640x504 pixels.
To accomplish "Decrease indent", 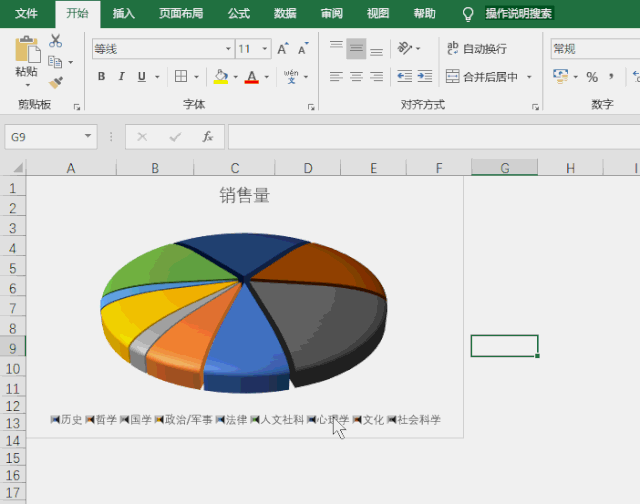I will click(x=404, y=77).
